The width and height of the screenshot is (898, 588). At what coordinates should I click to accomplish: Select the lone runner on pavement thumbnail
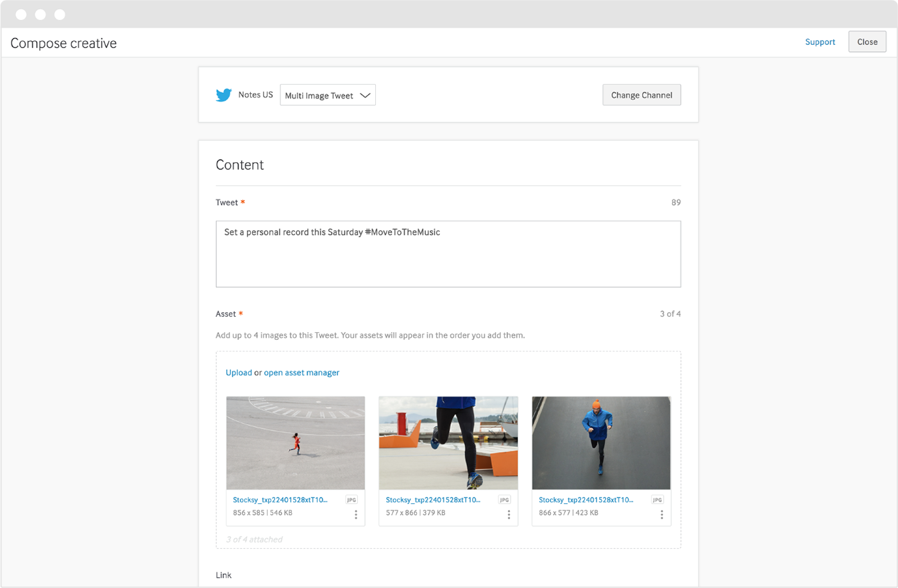(296, 443)
